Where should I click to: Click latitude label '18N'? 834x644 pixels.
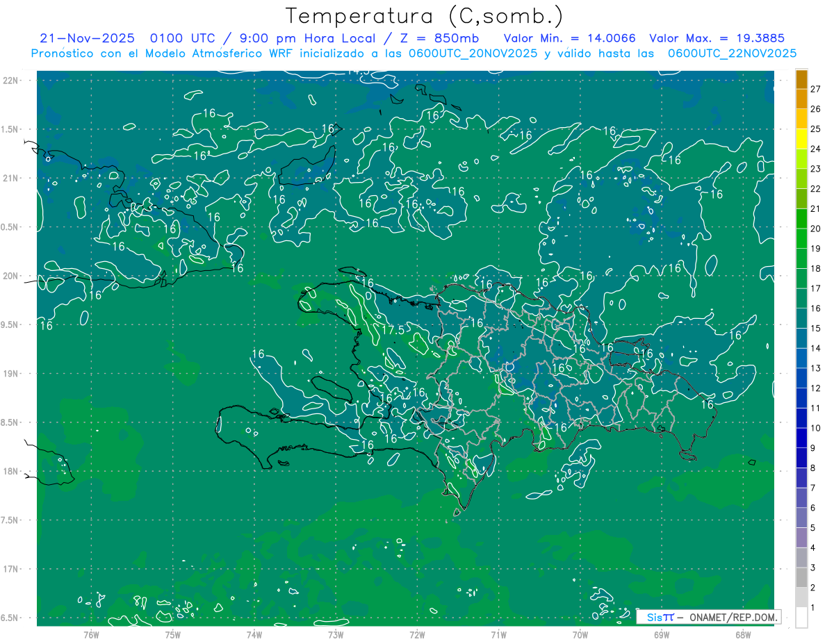(12, 471)
